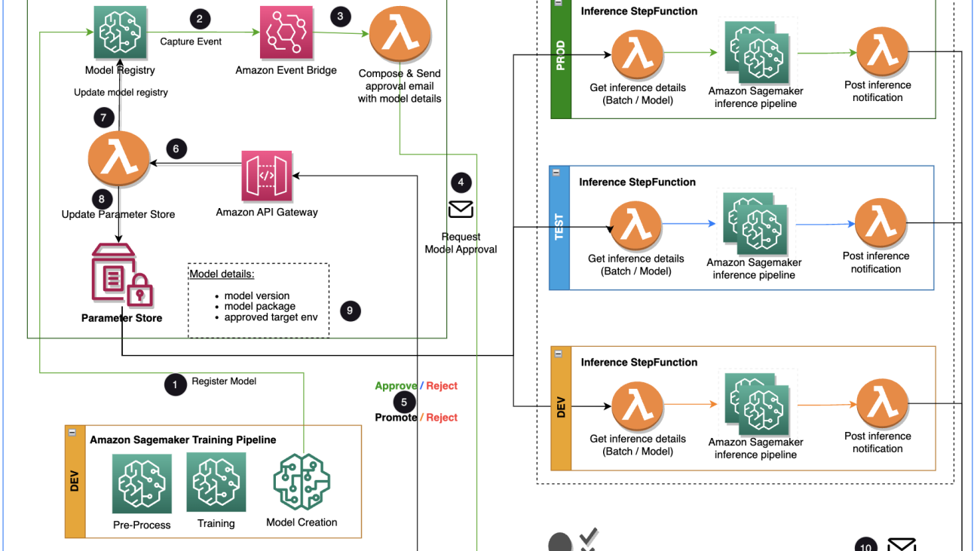Click the PROD SageMaker inference pipeline icon
This screenshot has width=980, height=551.
tap(756, 52)
